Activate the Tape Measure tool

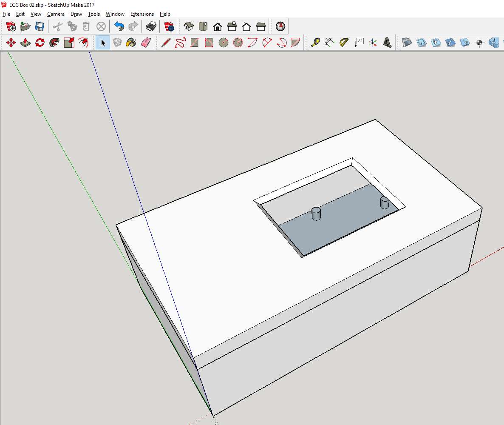pyautogui.click(x=316, y=42)
